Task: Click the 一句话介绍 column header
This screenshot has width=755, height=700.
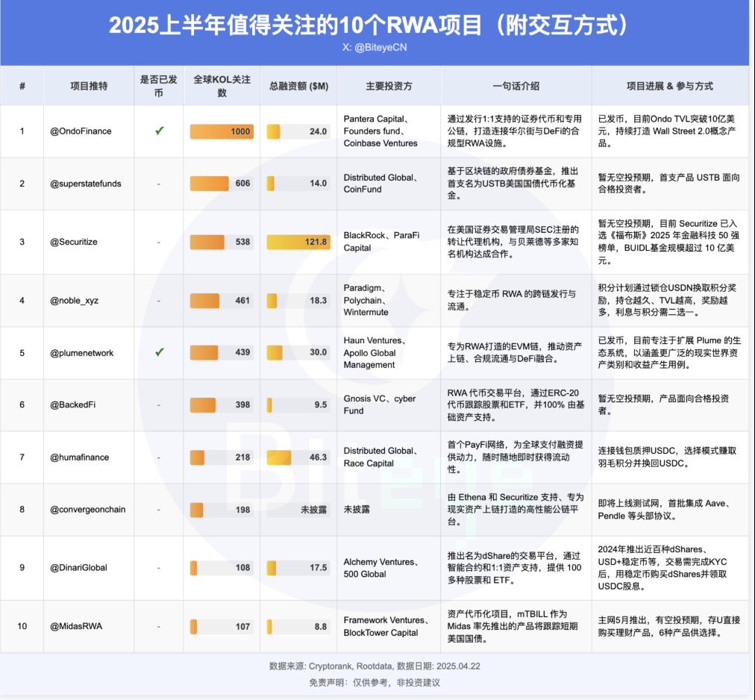Action: click(516, 87)
